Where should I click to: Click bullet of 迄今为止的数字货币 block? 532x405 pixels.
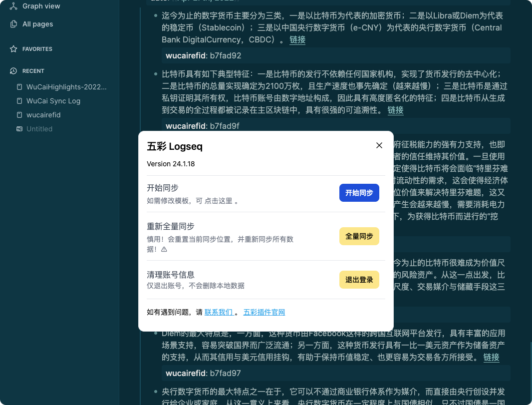coord(155,15)
